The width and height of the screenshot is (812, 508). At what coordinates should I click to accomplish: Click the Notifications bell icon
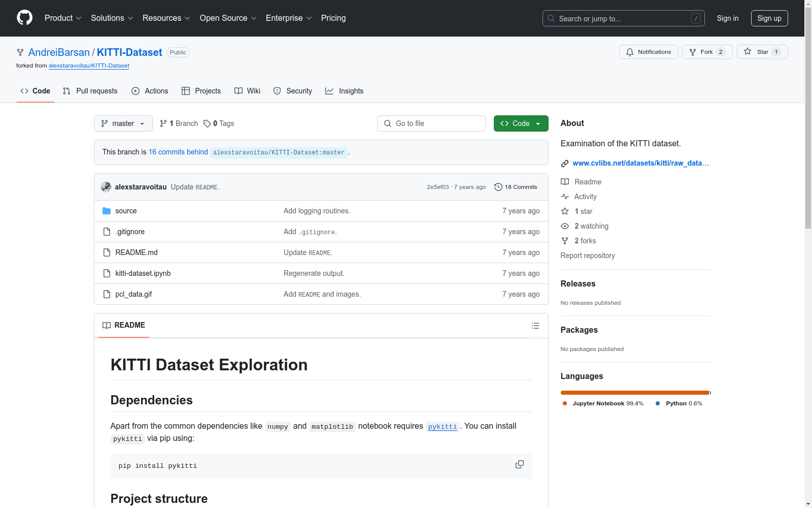[630, 52]
